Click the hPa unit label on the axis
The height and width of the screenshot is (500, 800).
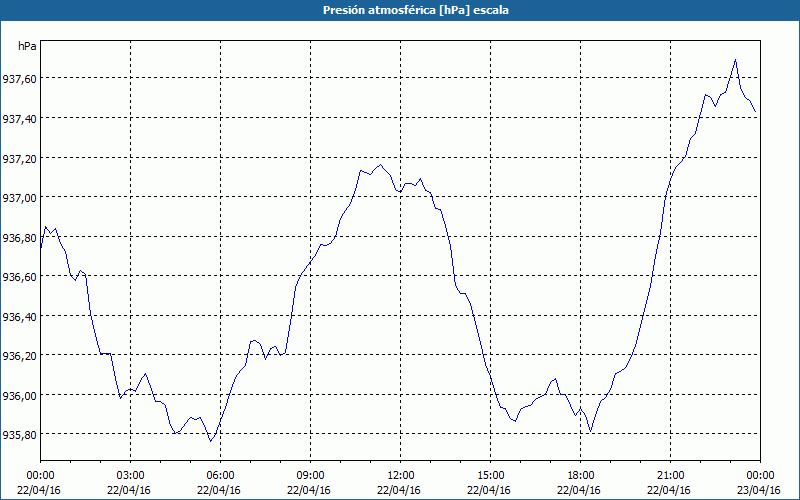tap(27, 46)
